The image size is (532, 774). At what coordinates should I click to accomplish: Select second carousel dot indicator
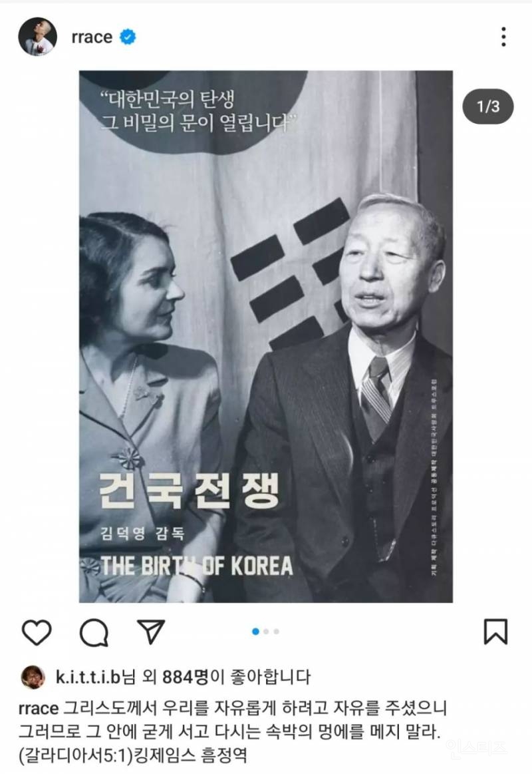tap(266, 632)
